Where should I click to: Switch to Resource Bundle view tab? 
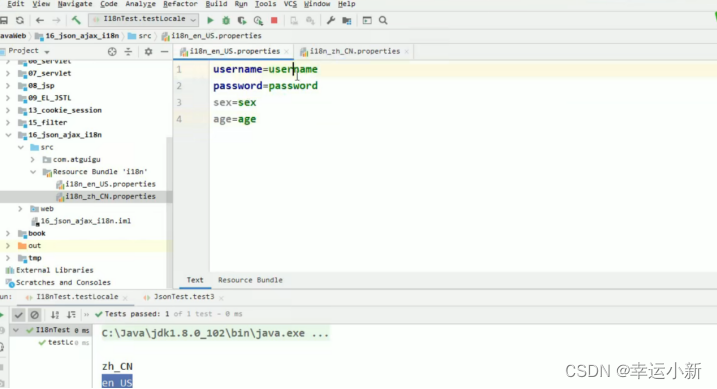[x=250, y=280]
